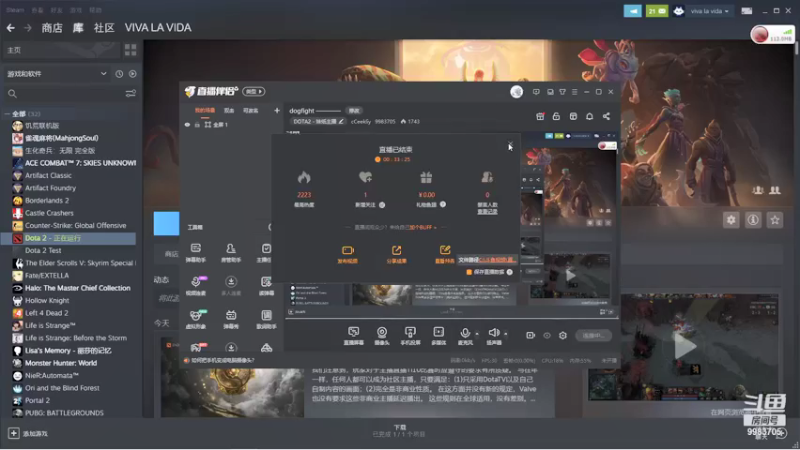800x450 pixels.
Task: Open 弹幕秀 tool in toolbox
Action: pos(231,319)
